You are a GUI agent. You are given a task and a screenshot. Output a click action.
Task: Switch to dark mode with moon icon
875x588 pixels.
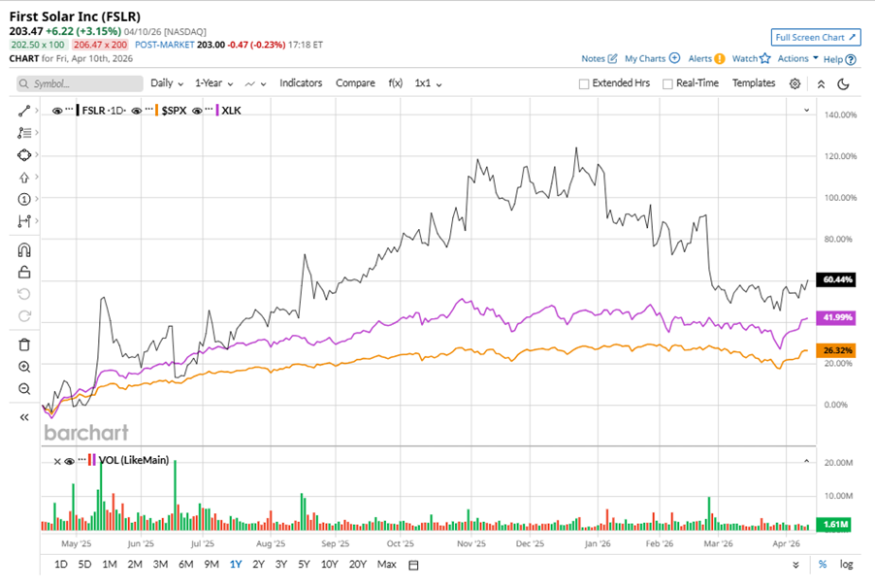[x=843, y=83]
